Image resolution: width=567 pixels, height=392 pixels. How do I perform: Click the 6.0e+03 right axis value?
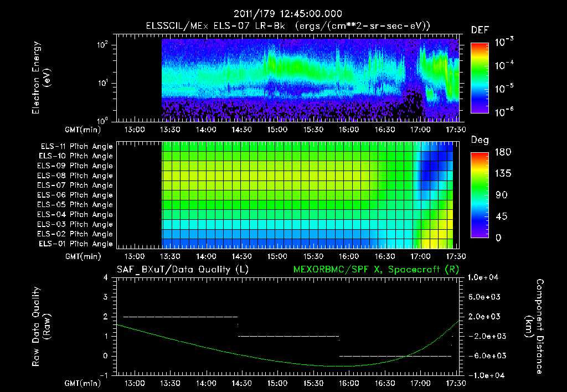484,297
